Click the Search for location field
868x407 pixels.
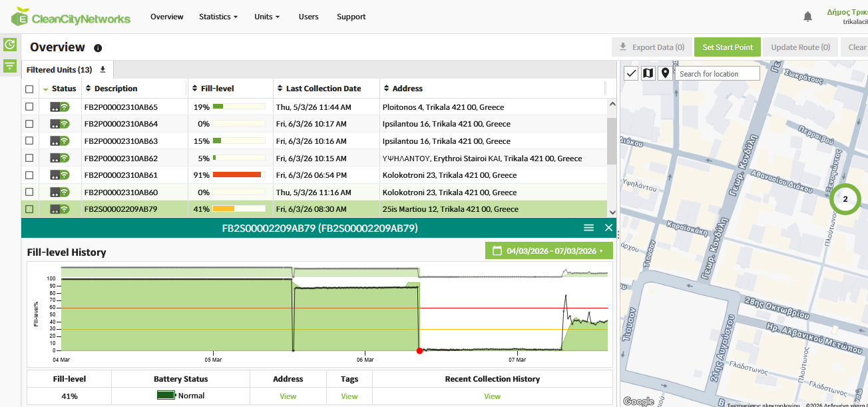pos(718,73)
